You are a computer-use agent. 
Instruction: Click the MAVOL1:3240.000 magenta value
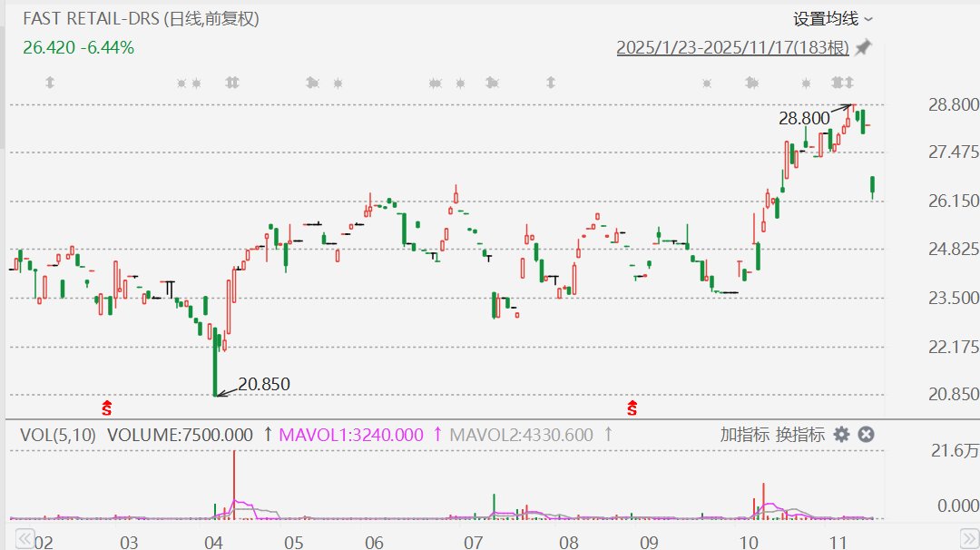point(350,435)
